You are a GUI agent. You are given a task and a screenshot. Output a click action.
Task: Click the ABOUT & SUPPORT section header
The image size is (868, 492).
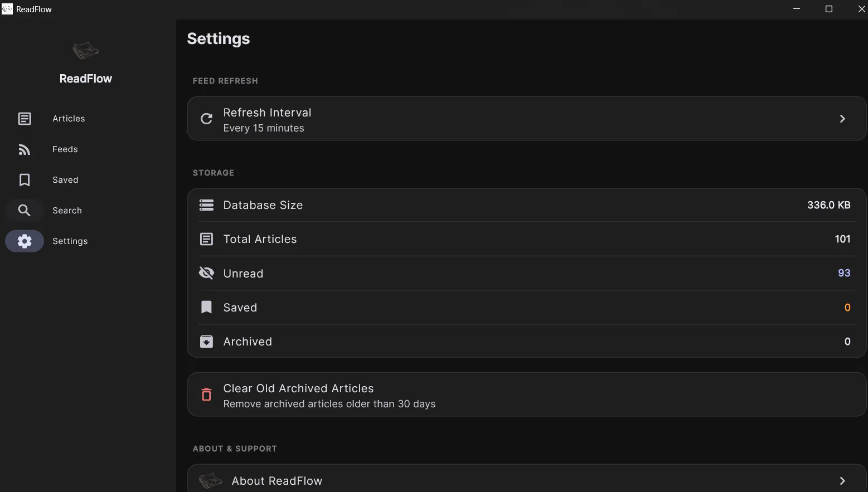(235, 449)
